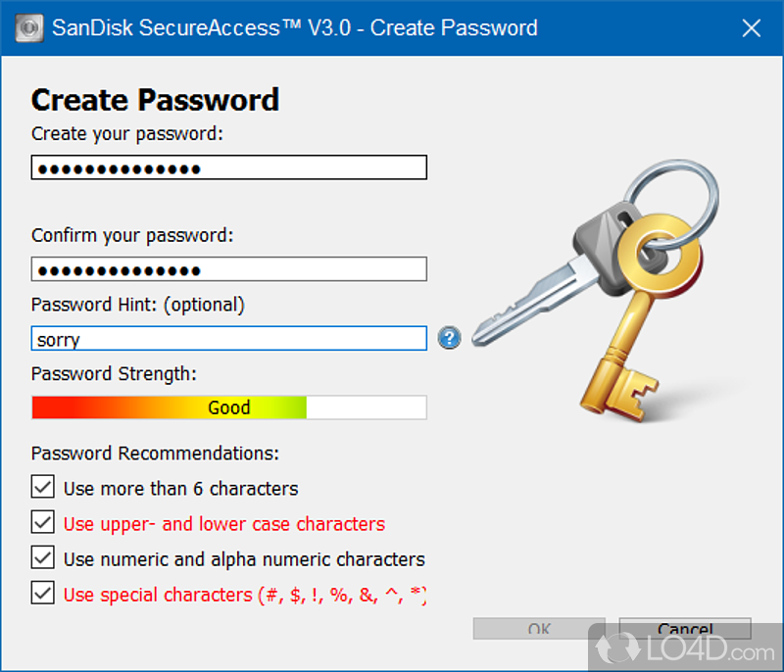Click the SecureAccess vault icon in title bar
784x672 pixels.
[x=28, y=27]
